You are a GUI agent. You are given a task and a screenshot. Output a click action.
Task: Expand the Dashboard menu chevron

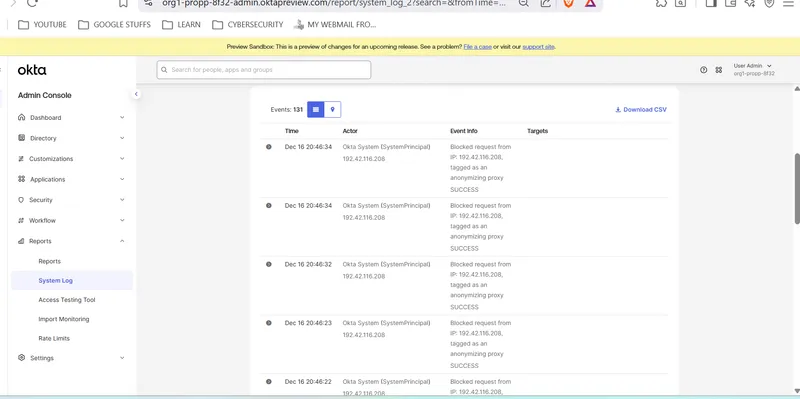point(122,117)
